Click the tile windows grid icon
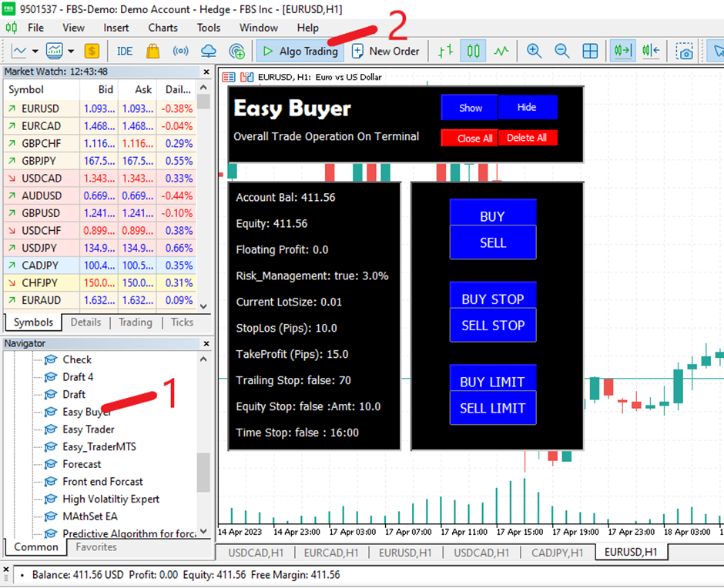Viewport: 724px width, 588px height. (590, 52)
